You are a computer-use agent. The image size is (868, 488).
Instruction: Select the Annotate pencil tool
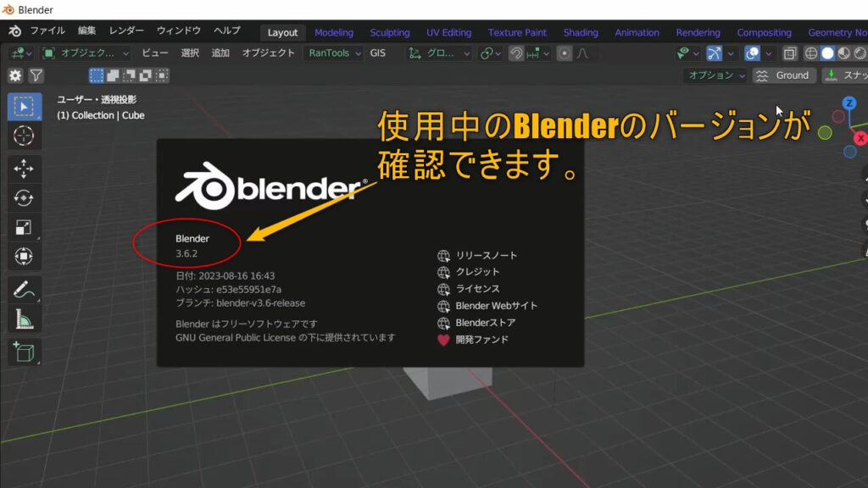click(24, 290)
